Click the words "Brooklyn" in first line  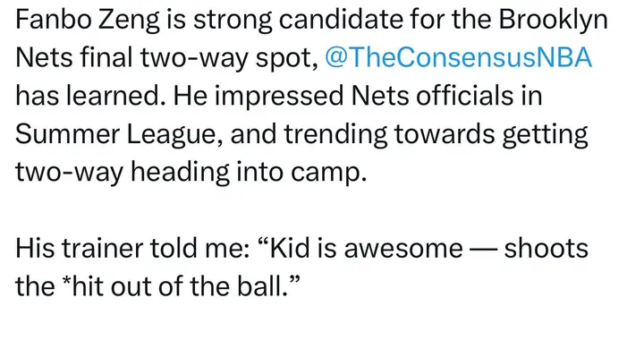pyautogui.click(x=554, y=20)
